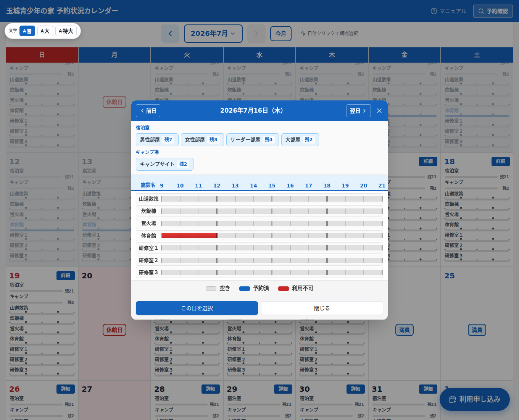519x420 pixels.
Task: Go to next day with 翌日 button
Action: click(359, 111)
